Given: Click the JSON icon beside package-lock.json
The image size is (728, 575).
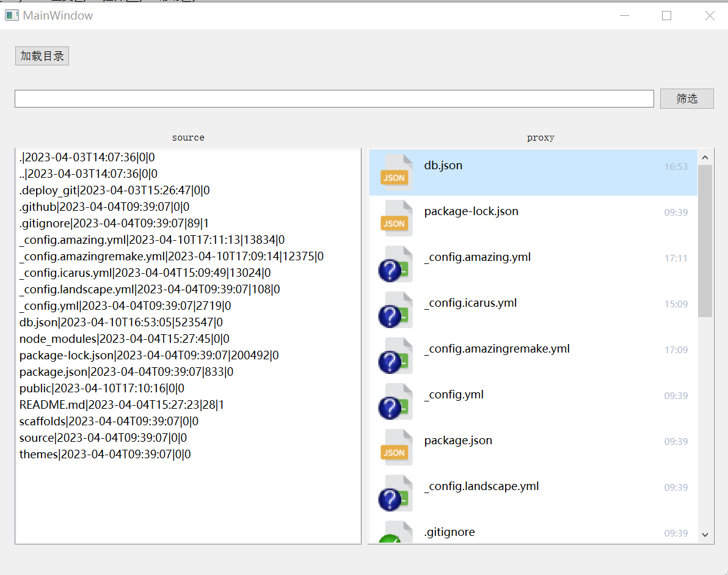Looking at the screenshot, I should (396, 218).
